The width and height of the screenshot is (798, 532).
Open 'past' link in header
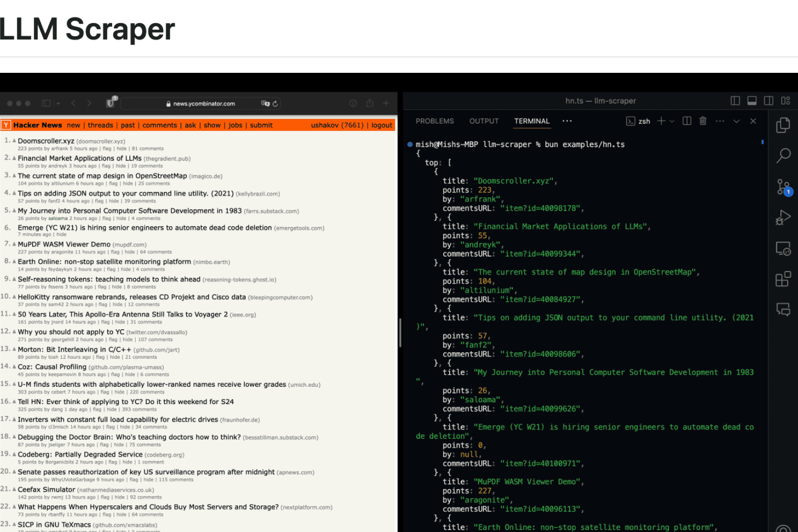point(128,125)
